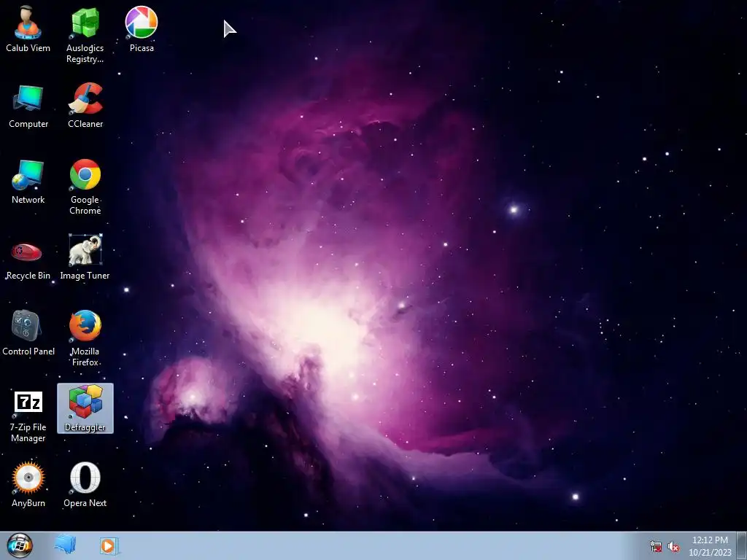Select the highlighted Defraggler shortcut
The image size is (747, 560).
[85, 408]
